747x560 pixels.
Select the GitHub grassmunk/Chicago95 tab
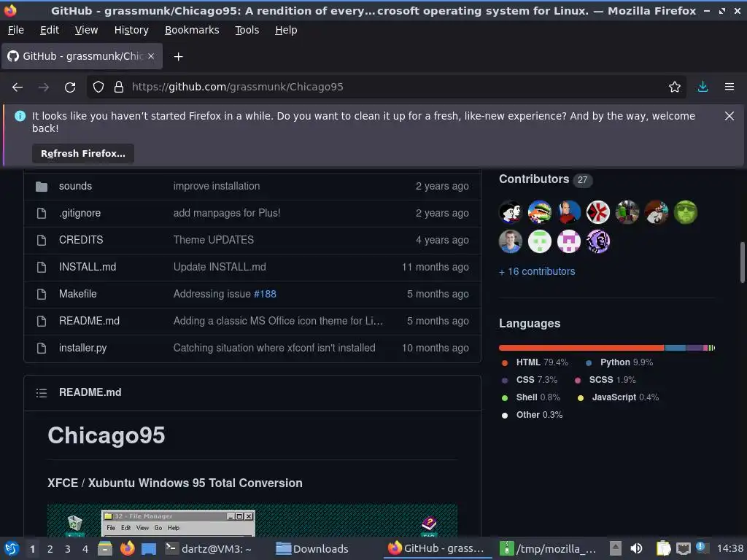tap(82, 56)
